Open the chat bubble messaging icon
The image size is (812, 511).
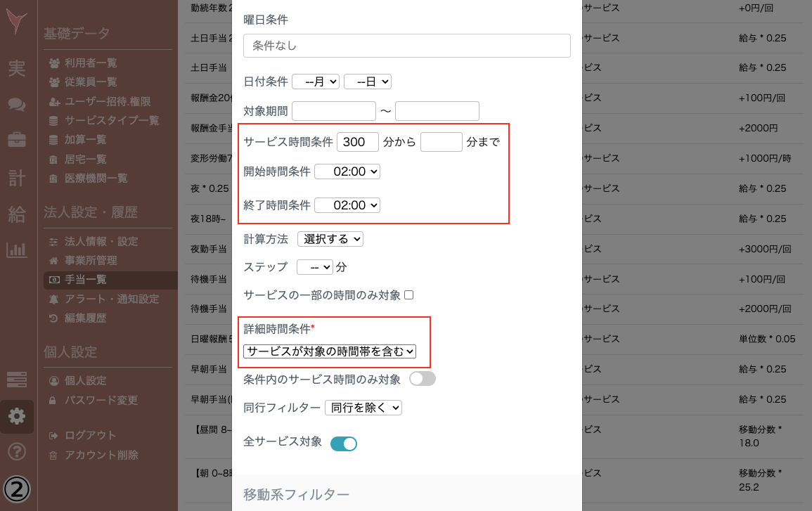click(17, 103)
